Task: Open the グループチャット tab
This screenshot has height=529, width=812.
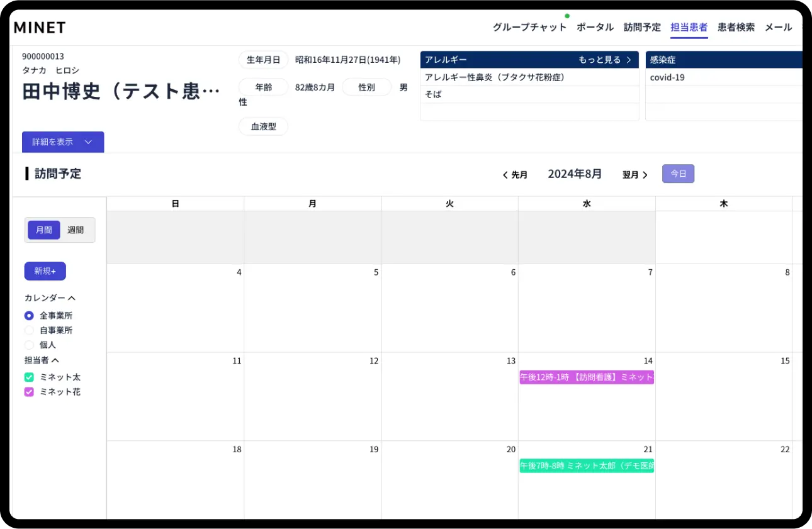Action: click(529, 27)
